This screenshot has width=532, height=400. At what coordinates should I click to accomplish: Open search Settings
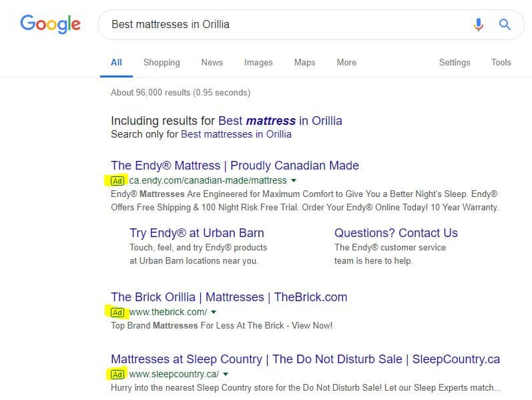[x=455, y=62]
